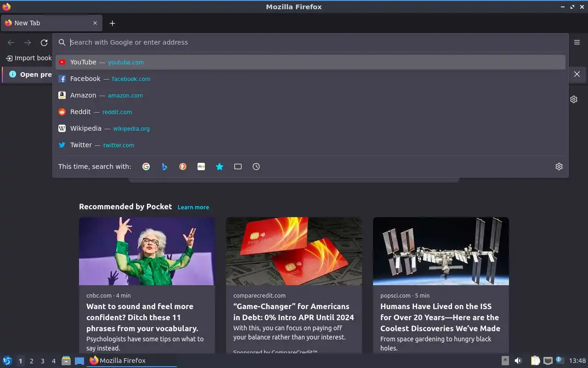Image resolution: width=588 pixels, height=368 pixels.
Task: Select Twitter suggestion in address dropdown
Action: tap(311, 145)
